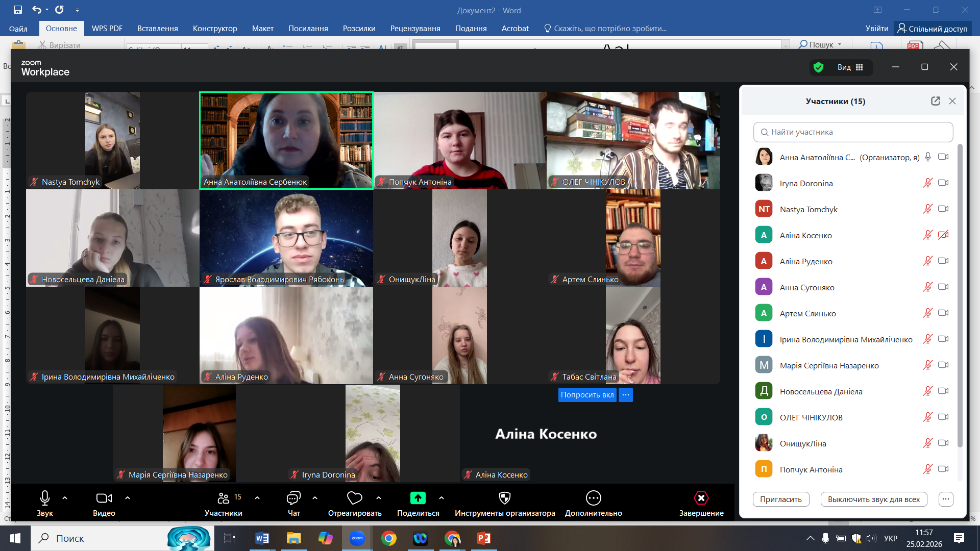Click the More options ellipsis in toolbar

593,498
